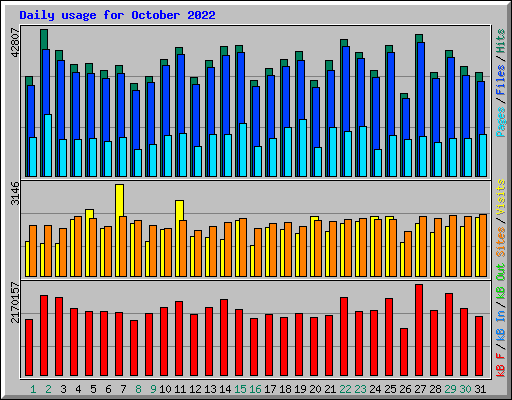Select the '2170157' kB axis value
This screenshot has width=512, height=400.
(x=16, y=302)
